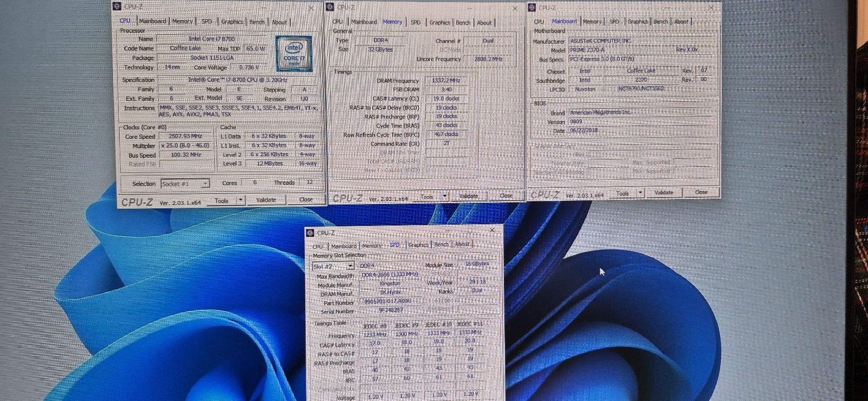Viewport: 868px width, 401px height.
Task: Click the Intel Core i7 logo badge
Action: coord(294,53)
